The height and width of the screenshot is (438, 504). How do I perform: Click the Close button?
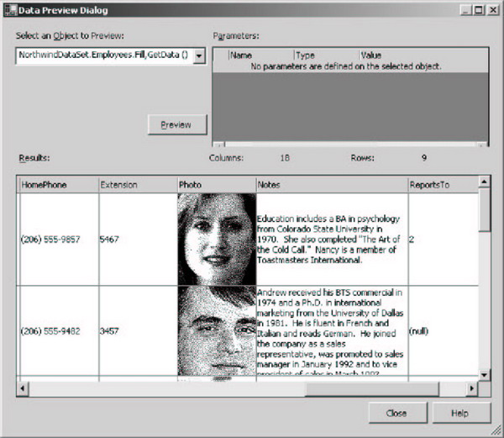(396, 413)
